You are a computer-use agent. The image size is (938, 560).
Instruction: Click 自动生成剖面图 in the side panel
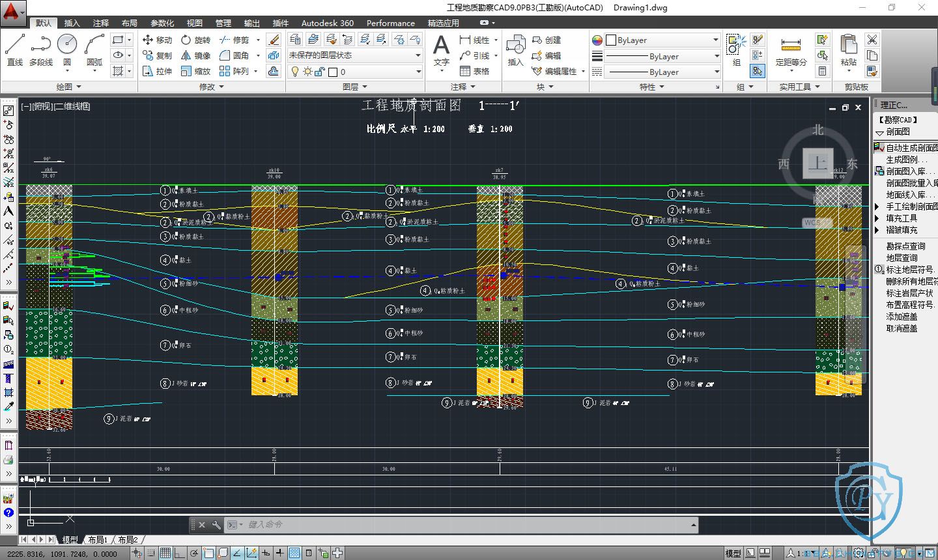coord(911,148)
